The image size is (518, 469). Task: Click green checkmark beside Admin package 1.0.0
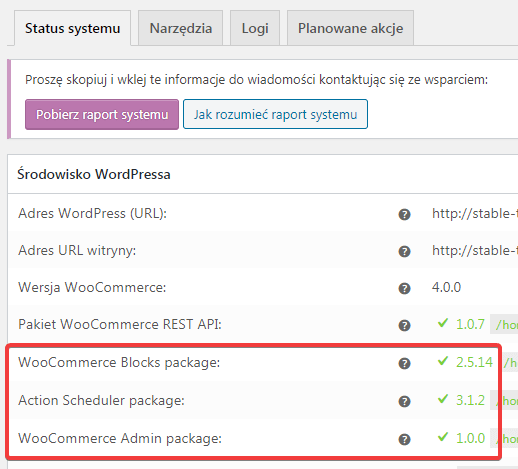point(443,437)
